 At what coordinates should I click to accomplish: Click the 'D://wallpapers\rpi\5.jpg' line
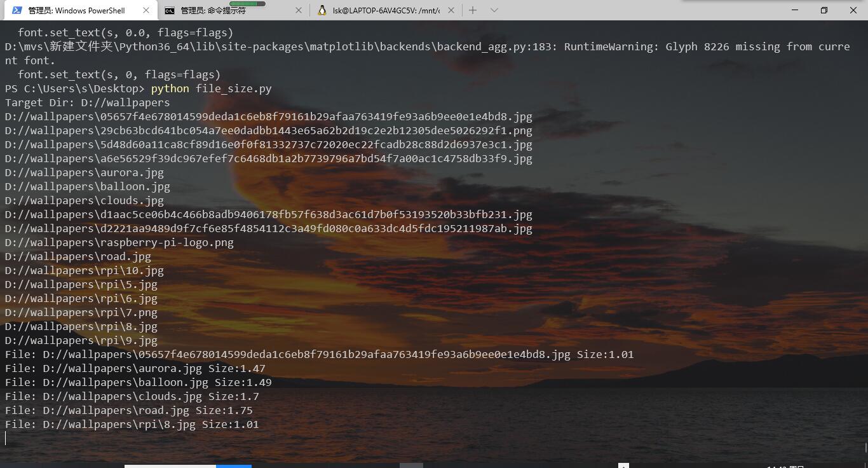(x=81, y=284)
